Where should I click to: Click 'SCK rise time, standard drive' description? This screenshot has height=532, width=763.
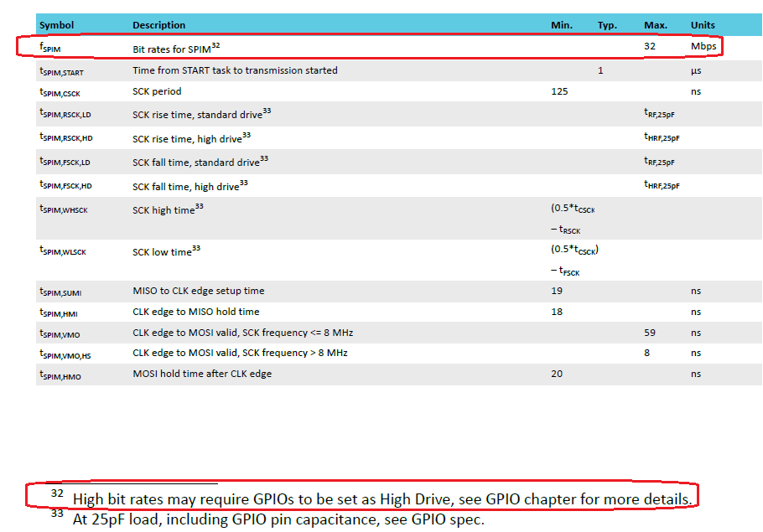click(197, 115)
